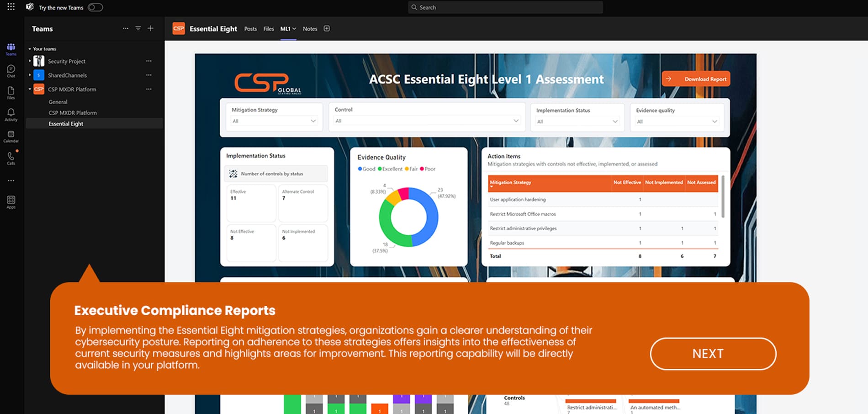Click the Effective 11 status card
This screenshot has height=414, width=868.
(x=251, y=203)
